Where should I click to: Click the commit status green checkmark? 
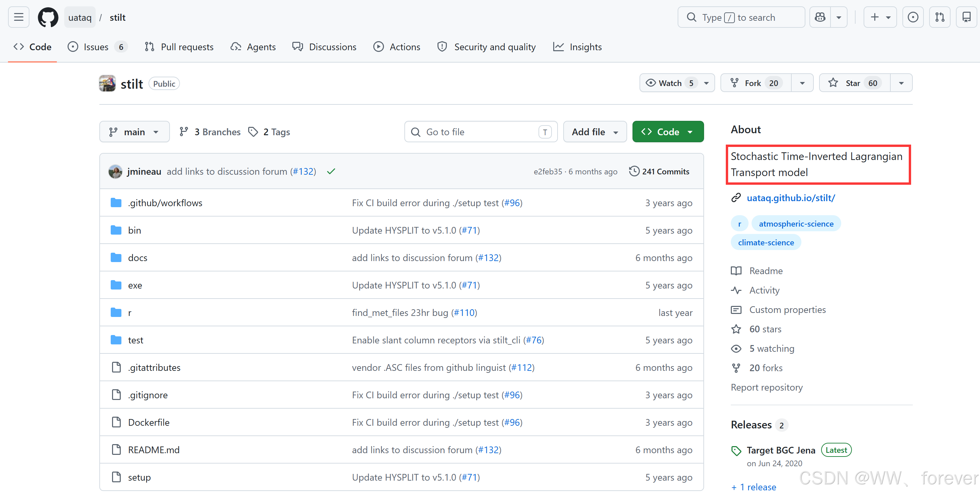point(331,171)
